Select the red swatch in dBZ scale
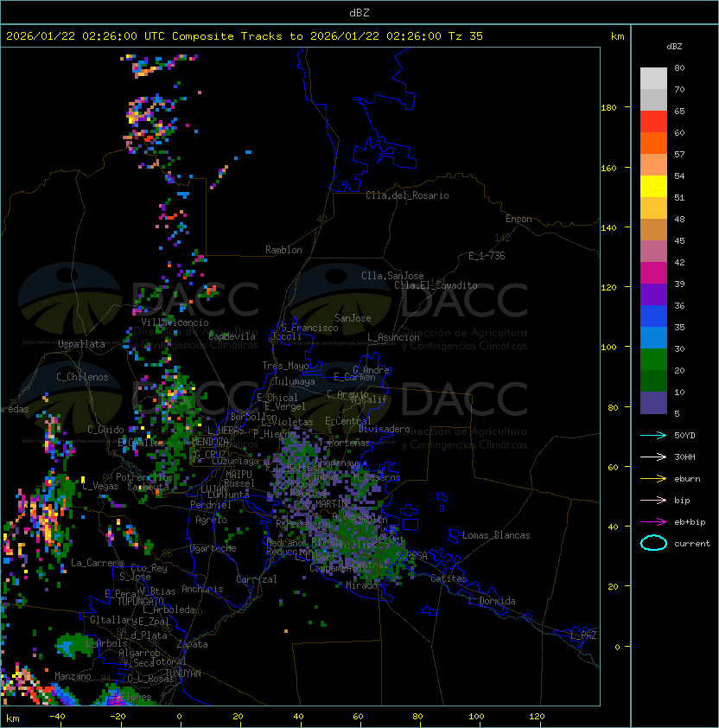This screenshot has width=719, height=728. pos(653,122)
